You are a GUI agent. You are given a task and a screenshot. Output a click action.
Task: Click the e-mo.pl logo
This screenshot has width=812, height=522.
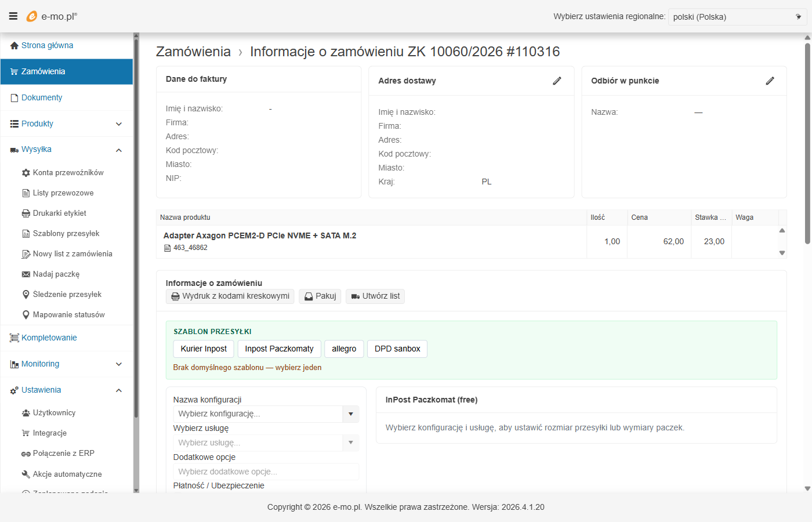click(x=52, y=16)
